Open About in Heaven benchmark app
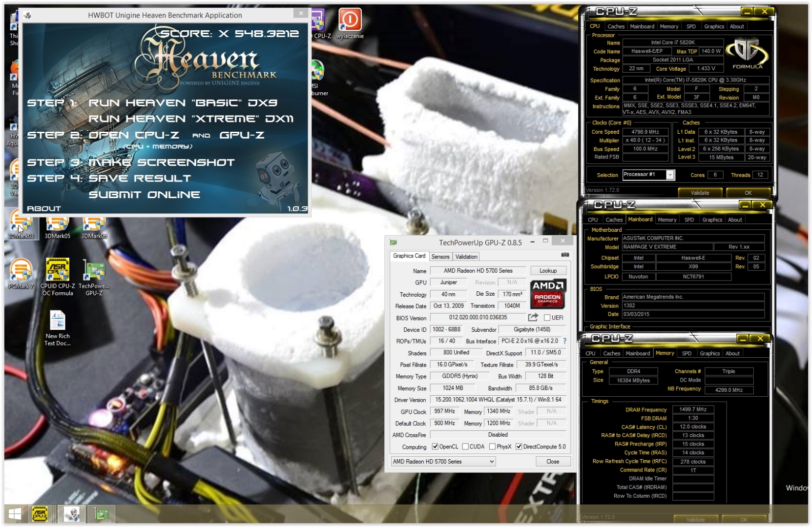The image size is (812, 527). (x=44, y=209)
